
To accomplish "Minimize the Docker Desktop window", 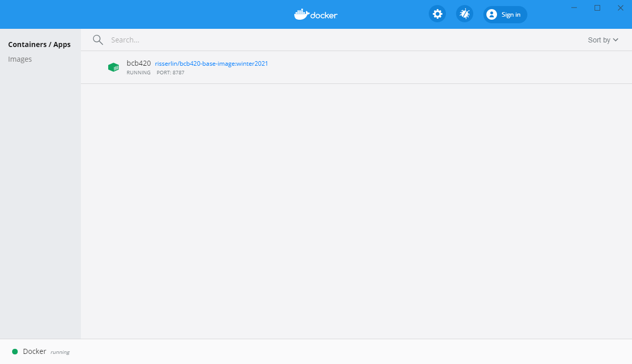I will point(574,8).
